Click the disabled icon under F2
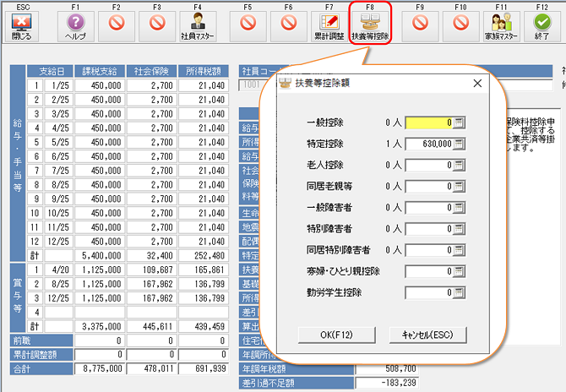The image size is (566, 392). point(116,24)
